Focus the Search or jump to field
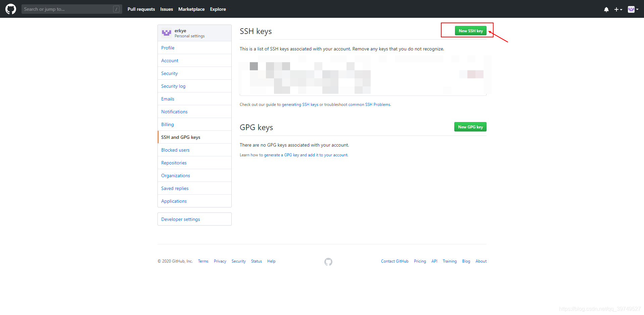 pyautogui.click(x=72, y=9)
